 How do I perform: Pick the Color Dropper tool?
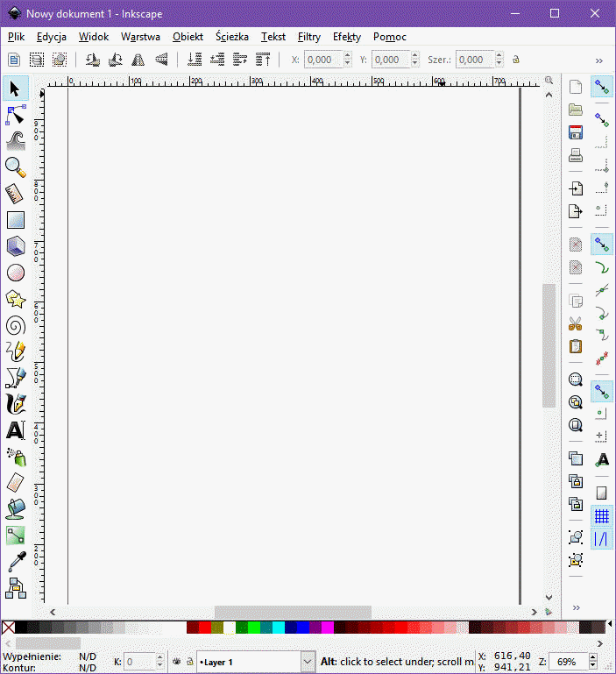pyautogui.click(x=16, y=561)
